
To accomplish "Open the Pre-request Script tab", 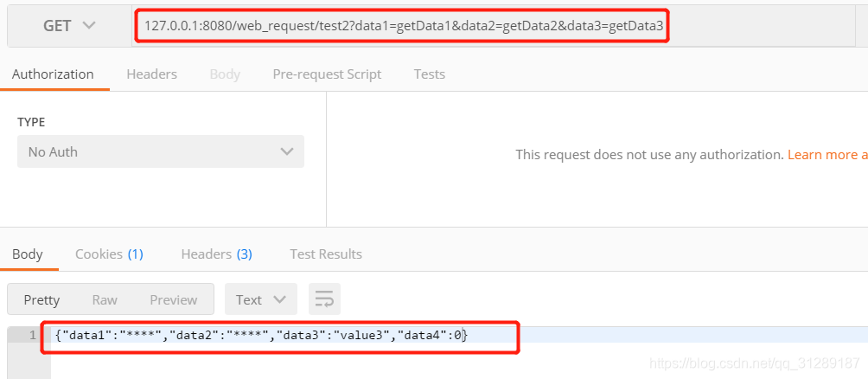I will (327, 74).
